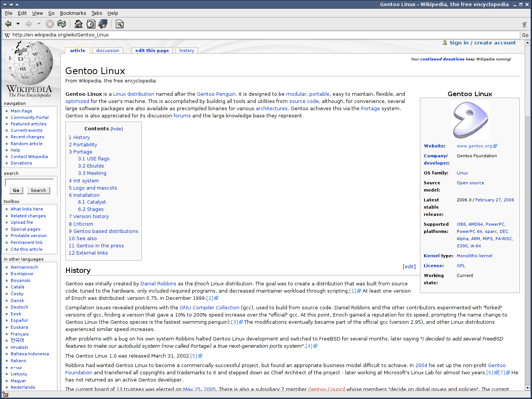Click the external-link icon after reference [5]
Viewport: 532px width, 399px height.
point(200,356)
